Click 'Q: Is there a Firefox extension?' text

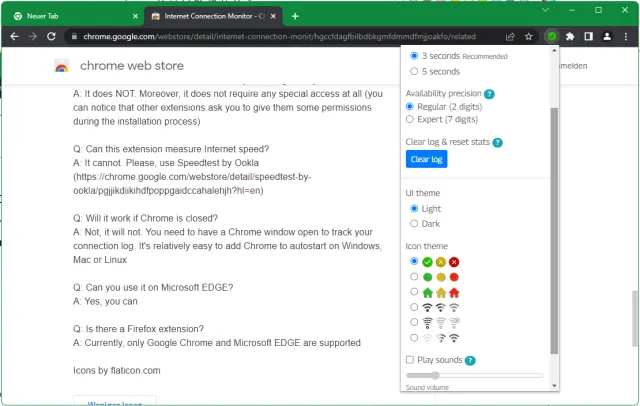(x=138, y=329)
